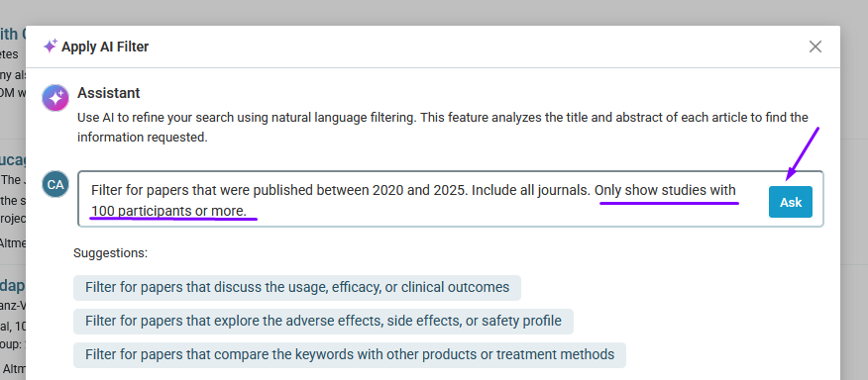This screenshot has width=868, height=380.
Task: Click the Assistant gradient avatar icon
Action: tap(55, 98)
